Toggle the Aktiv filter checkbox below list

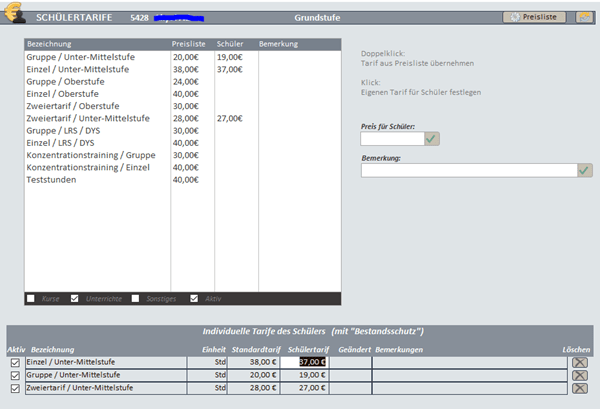[194, 298]
